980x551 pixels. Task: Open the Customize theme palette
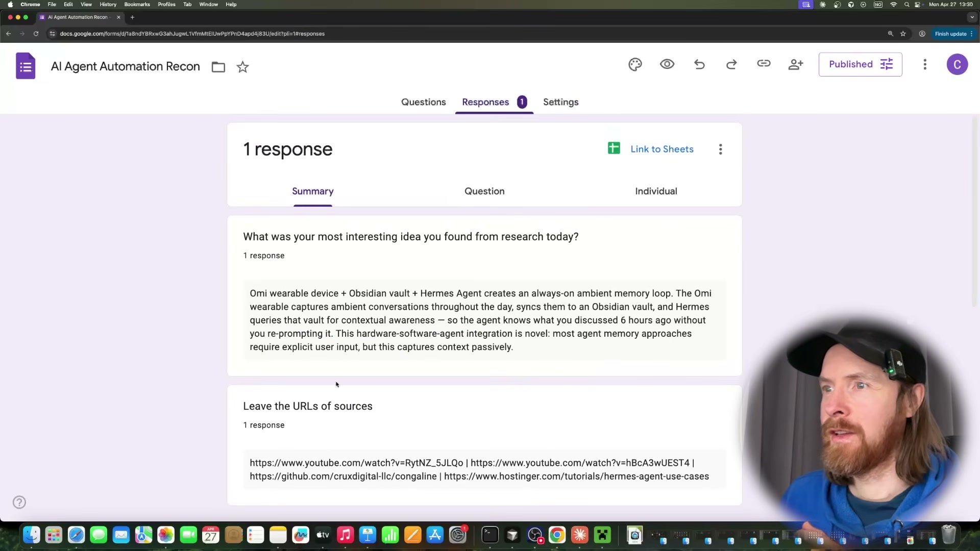[635, 64]
